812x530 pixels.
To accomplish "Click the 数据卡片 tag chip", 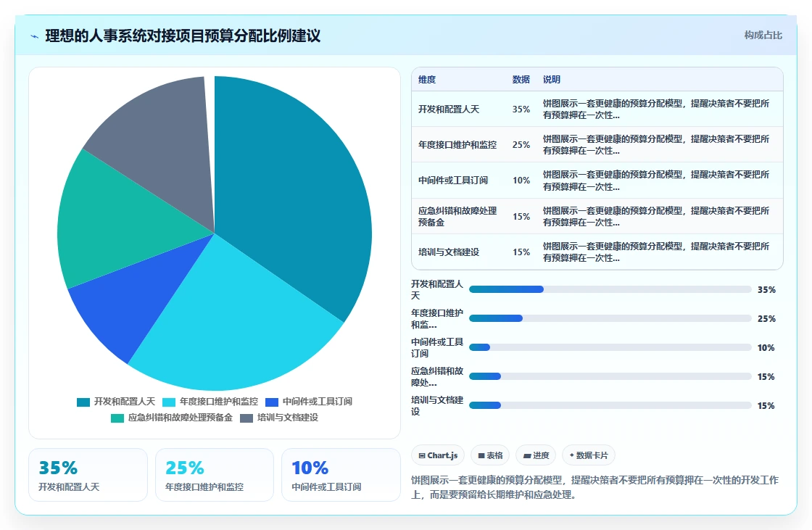I will pos(588,455).
